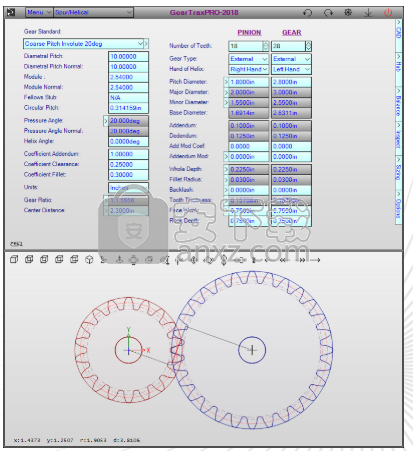Click the red pinion center circle in viewer

pyautogui.click(x=128, y=350)
